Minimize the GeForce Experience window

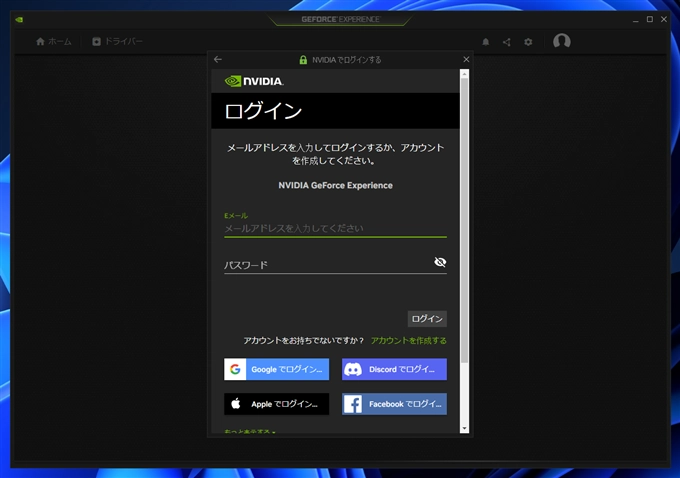point(635,20)
